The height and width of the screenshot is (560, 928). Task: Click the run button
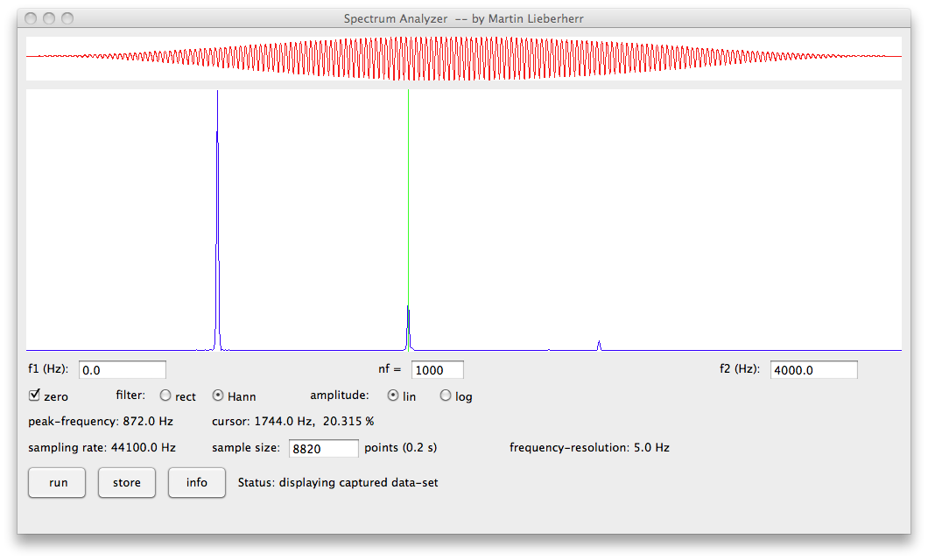point(57,482)
